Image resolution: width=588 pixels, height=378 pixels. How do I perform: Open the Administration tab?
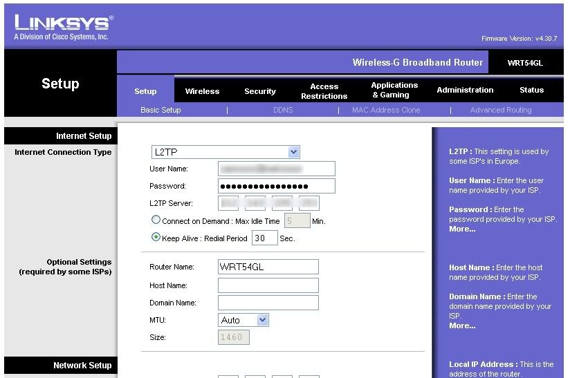(465, 90)
